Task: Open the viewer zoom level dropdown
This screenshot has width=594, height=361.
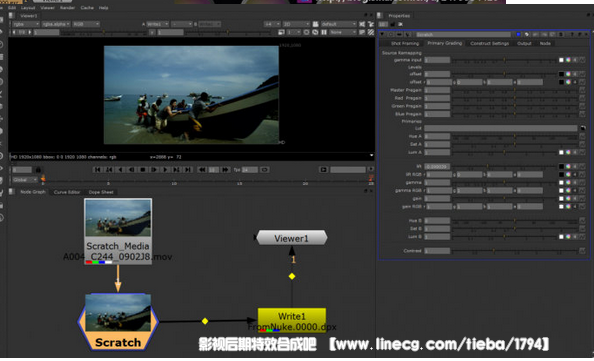Action: (x=272, y=24)
